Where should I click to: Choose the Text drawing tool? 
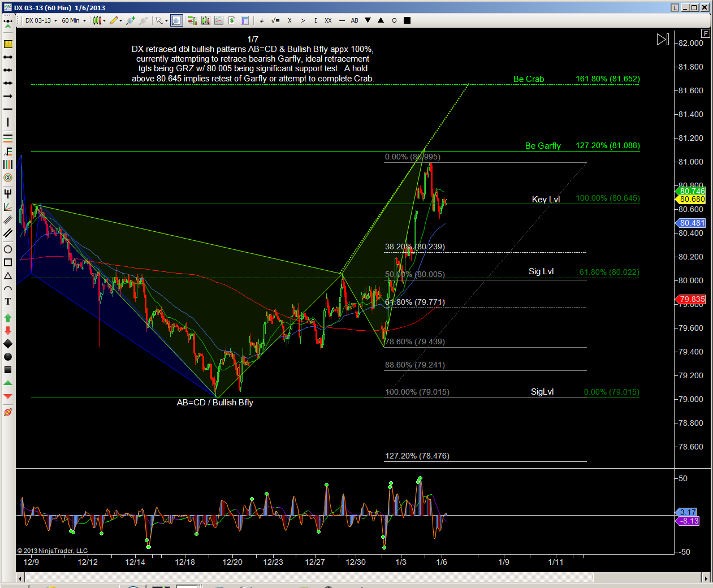coord(8,301)
